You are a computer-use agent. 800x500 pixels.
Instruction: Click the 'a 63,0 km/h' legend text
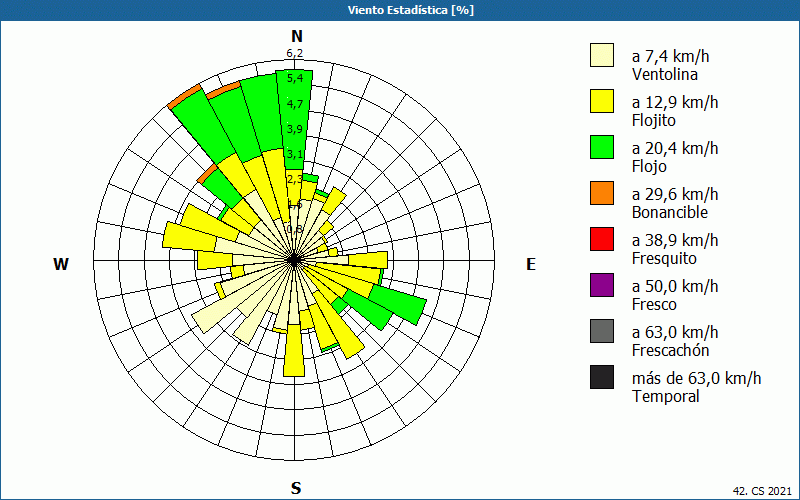tap(675, 332)
